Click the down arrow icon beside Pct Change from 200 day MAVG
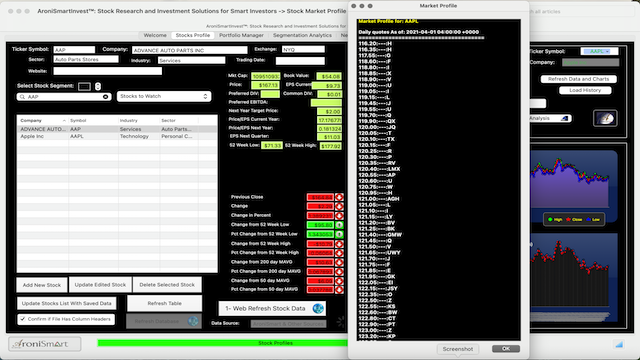This screenshot has width=640, height=360. tap(339, 271)
